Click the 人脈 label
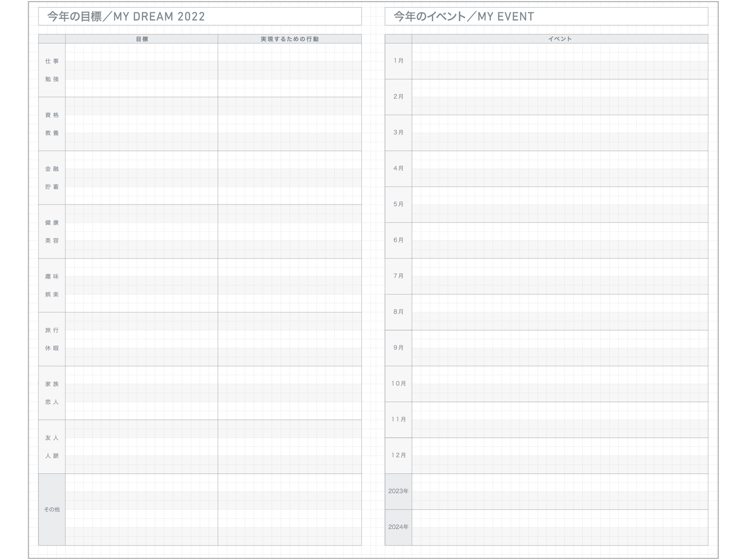 [52, 456]
